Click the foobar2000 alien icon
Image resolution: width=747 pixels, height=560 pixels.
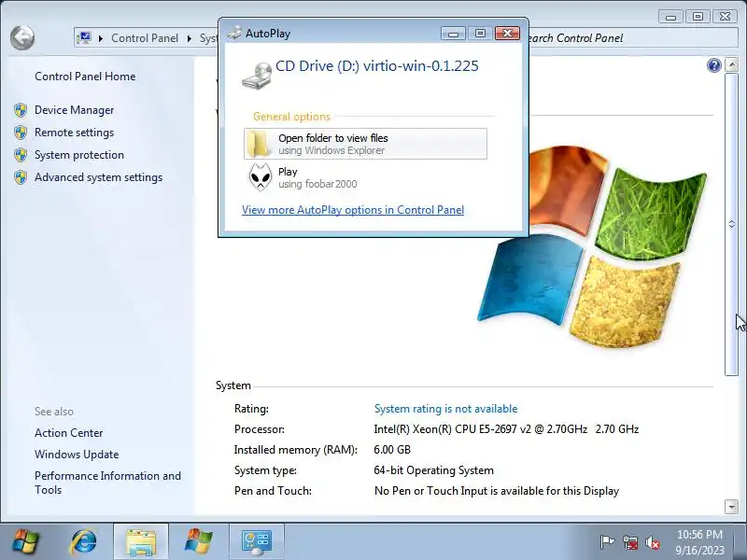coord(261,177)
